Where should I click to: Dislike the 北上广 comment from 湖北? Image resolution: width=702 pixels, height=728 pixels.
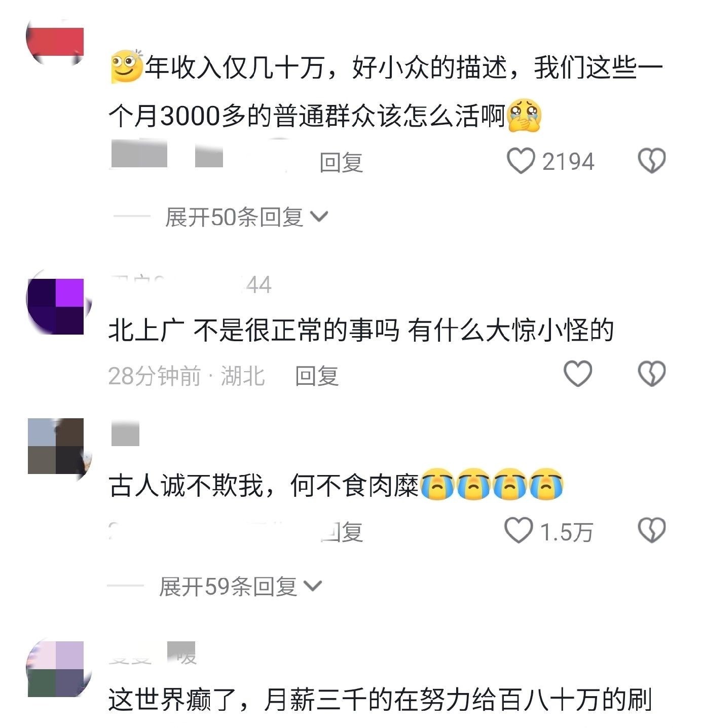[x=651, y=374]
